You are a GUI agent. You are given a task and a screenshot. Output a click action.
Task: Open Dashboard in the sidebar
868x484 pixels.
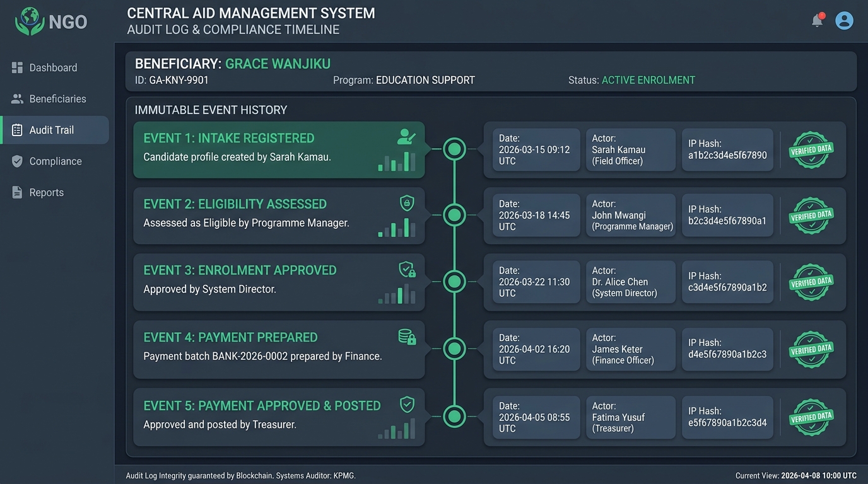pyautogui.click(x=55, y=67)
